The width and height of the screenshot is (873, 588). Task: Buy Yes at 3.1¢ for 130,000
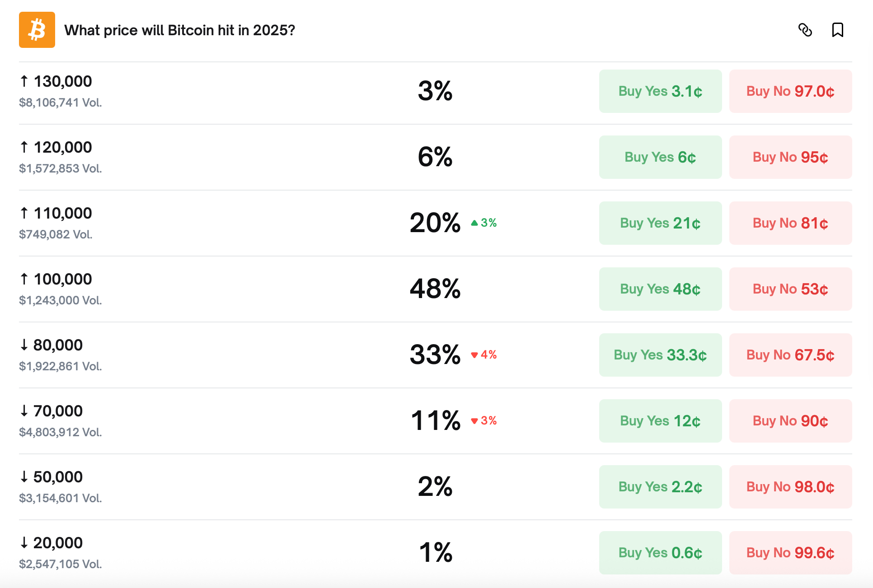tap(660, 91)
